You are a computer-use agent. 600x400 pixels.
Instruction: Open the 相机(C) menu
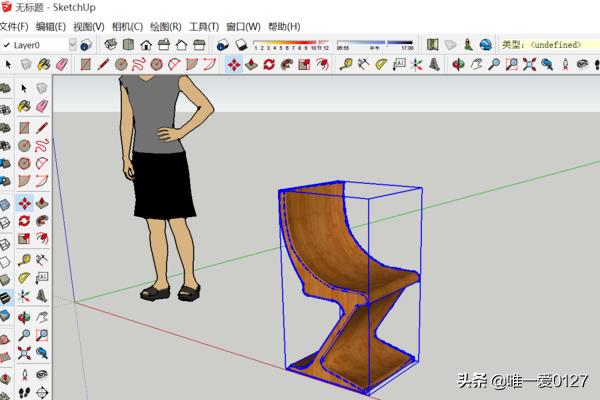tap(126, 26)
